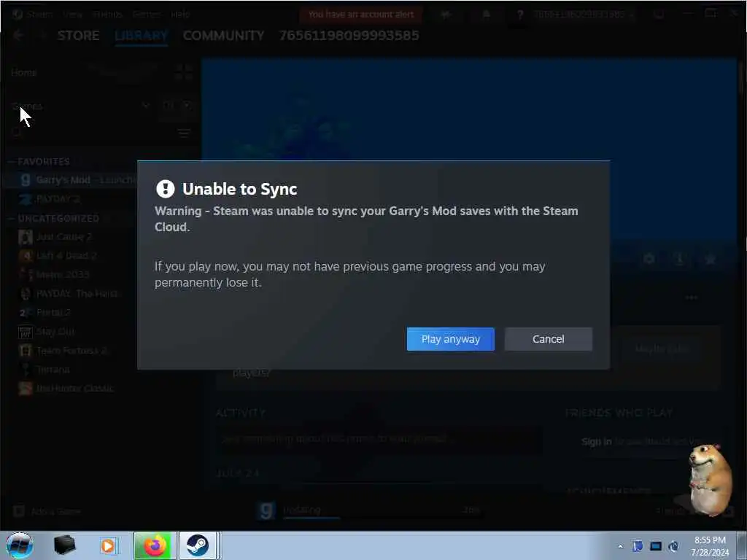Click the announcements megaphone icon
This screenshot has width=747, height=560.
coord(446,15)
